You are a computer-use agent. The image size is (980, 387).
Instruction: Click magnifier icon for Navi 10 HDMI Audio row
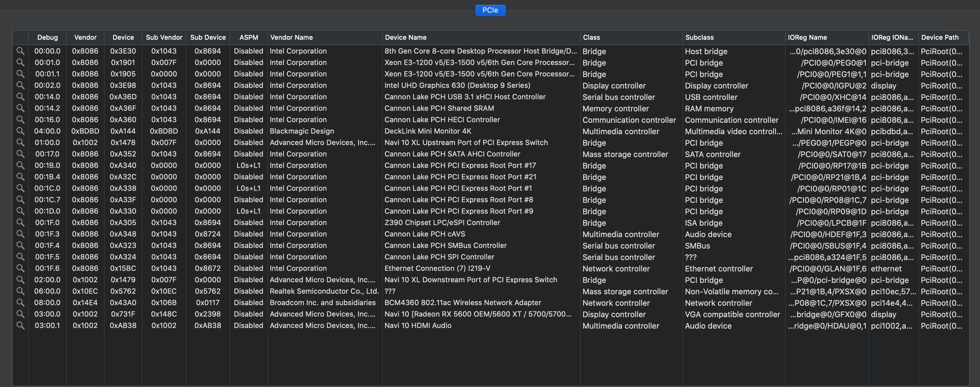pyautogui.click(x=20, y=325)
